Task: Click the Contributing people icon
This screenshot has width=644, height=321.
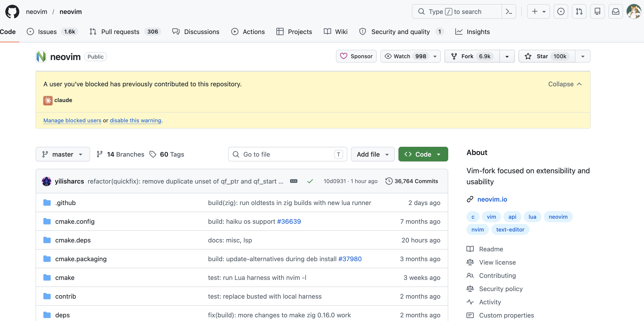Action: click(x=470, y=276)
